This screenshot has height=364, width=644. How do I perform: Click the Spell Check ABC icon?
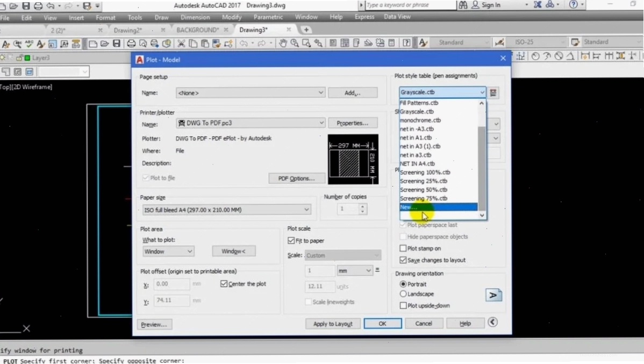point(28,43)
